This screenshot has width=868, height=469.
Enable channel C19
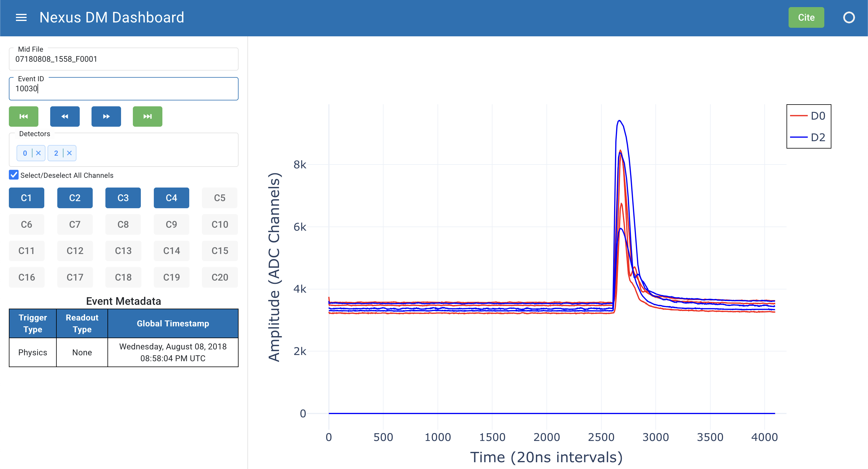(171, 277)
